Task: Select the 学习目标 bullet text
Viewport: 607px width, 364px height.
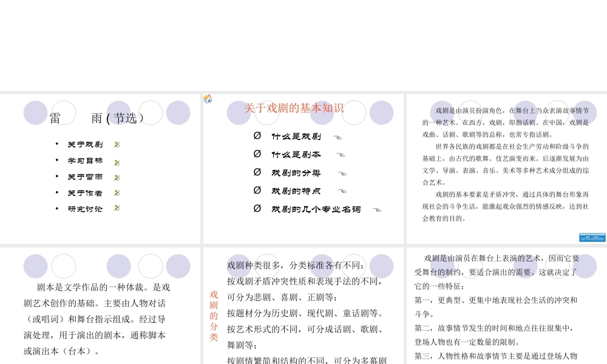Action: pos(85,161)
